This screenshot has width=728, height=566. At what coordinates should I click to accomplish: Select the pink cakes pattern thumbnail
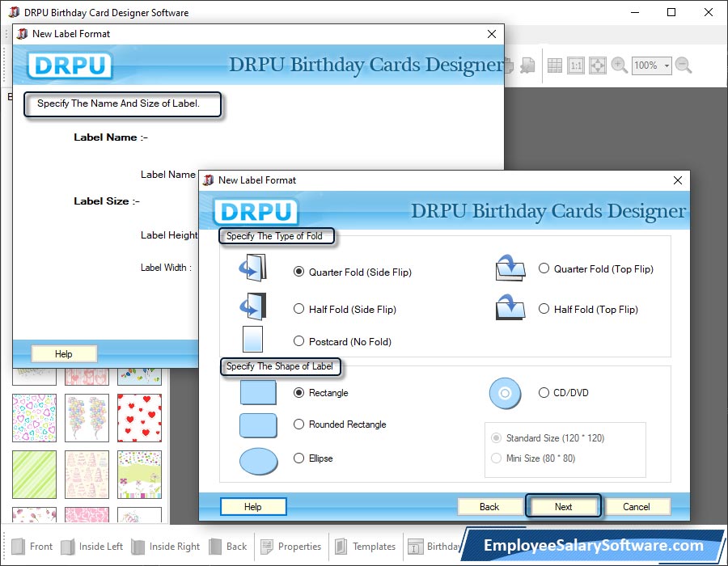87,474
